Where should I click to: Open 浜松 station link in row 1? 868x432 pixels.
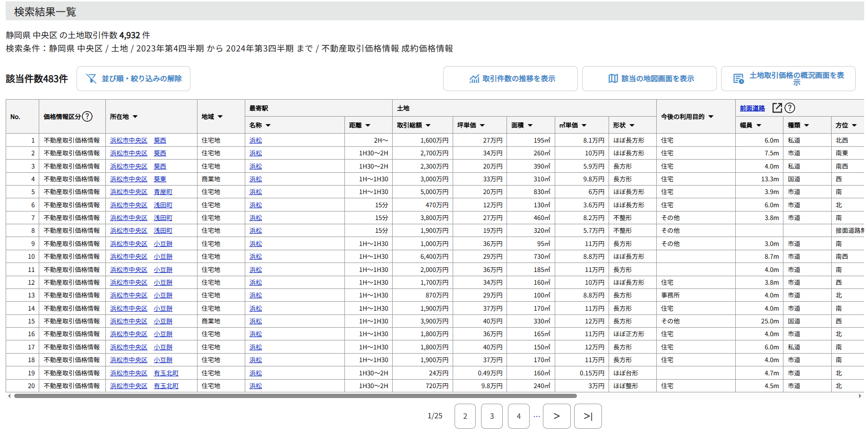click(256, 140)
